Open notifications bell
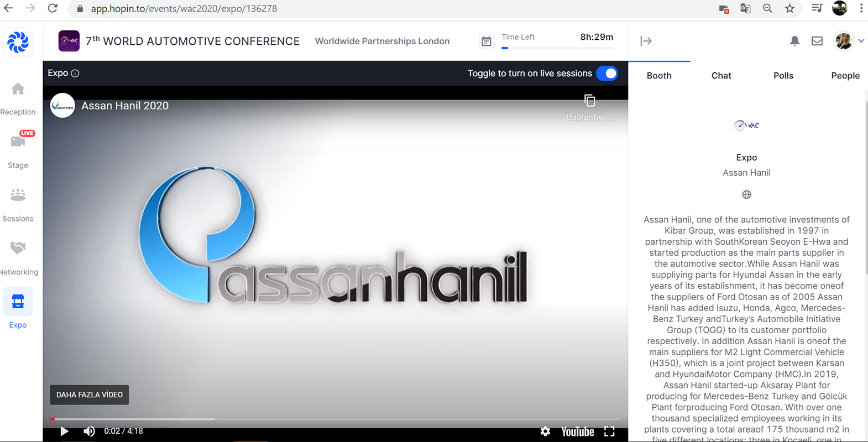 tap(794, 41)
